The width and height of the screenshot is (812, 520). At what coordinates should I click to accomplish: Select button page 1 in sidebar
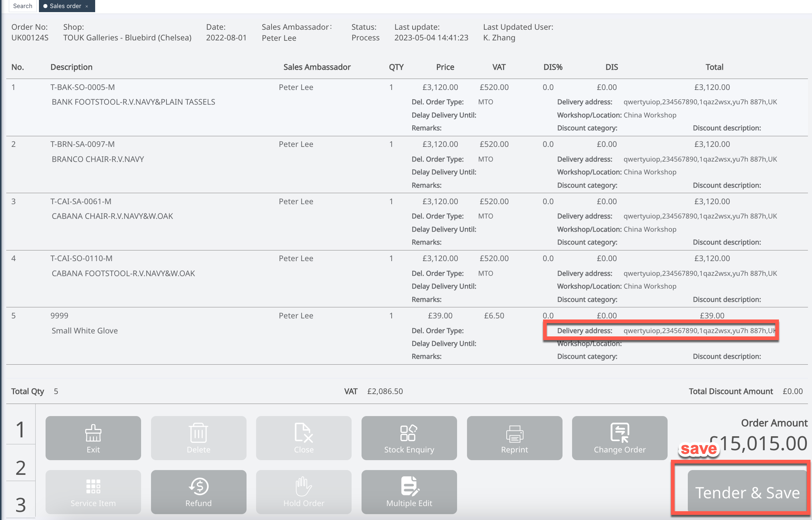[21, 429]
